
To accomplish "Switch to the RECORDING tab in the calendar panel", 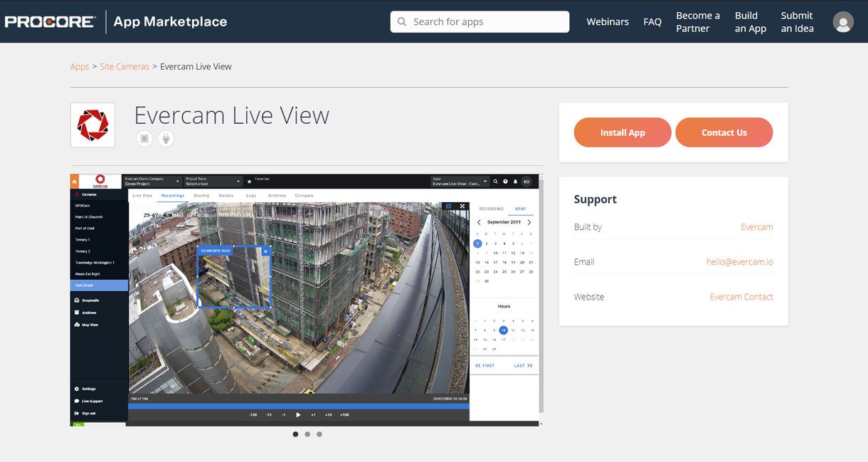I will coord(491,209).
